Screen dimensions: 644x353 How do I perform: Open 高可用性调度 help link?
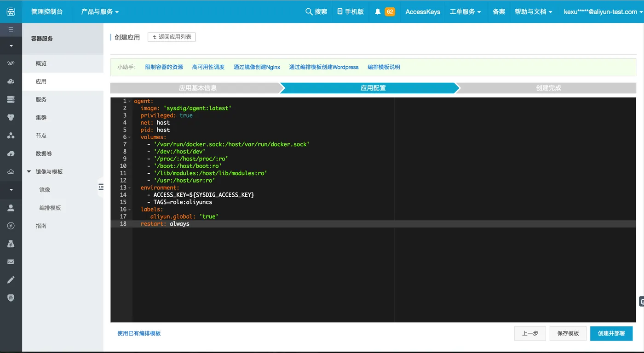click(208, 67)
